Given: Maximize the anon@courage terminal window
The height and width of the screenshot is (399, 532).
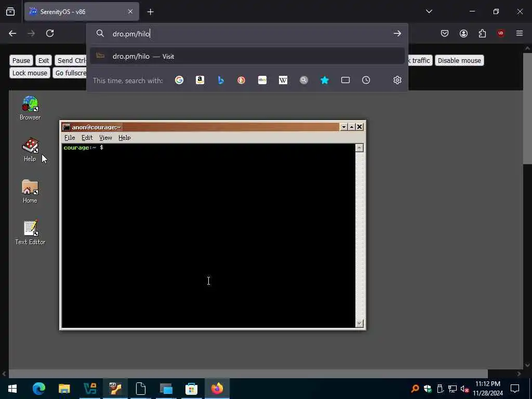Looking at the screenshot, I should [352, 127].
